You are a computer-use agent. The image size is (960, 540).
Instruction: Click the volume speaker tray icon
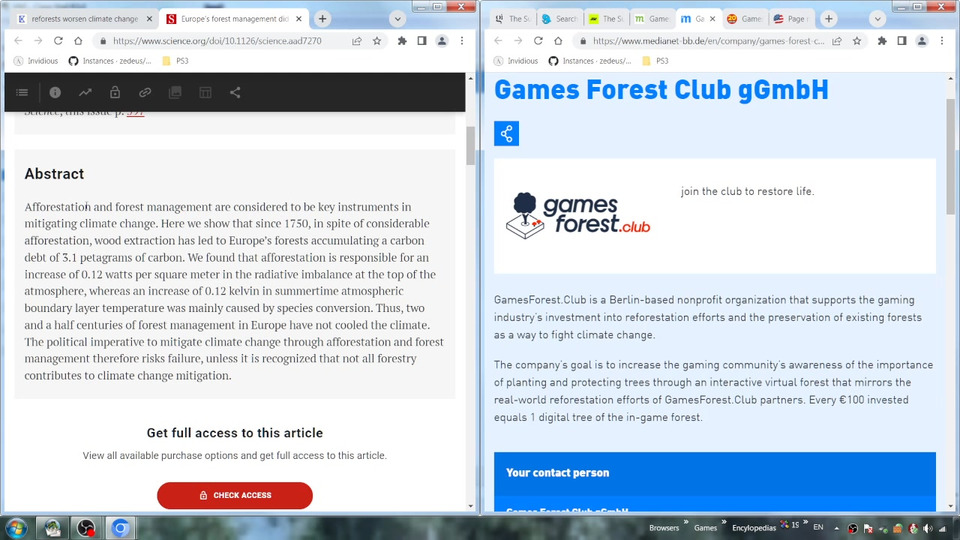(928, 528)
